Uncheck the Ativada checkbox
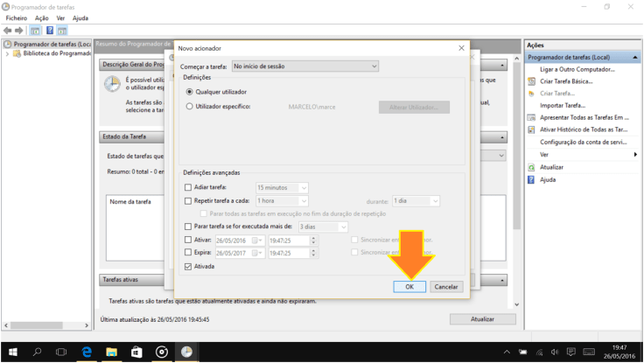This screenshot has height=363, width=644. coord(188,266)
